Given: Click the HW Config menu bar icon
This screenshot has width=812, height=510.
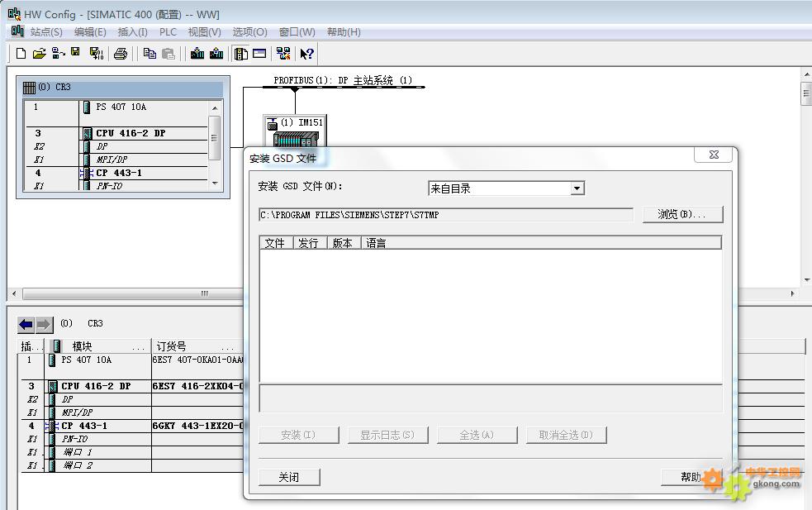Looking at the screenshot, I should pyautogui.click(x=17, y=31).
